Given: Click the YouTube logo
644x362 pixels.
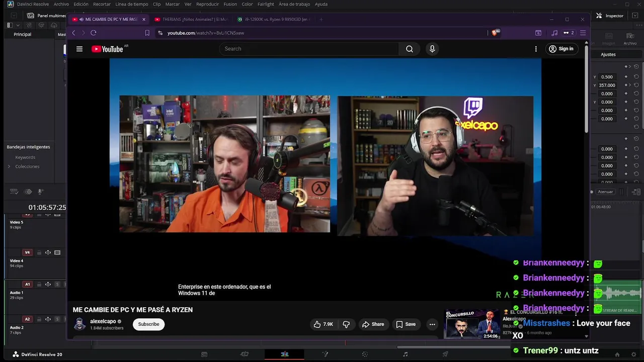Looking at the screenshot, I should click(107, 49).
